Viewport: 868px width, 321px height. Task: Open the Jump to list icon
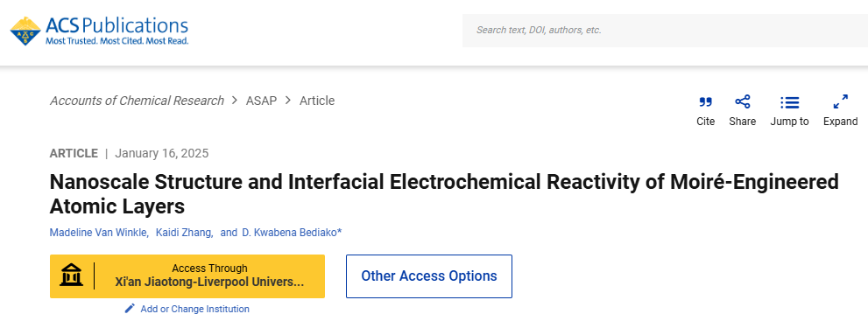tap(789, 102)
